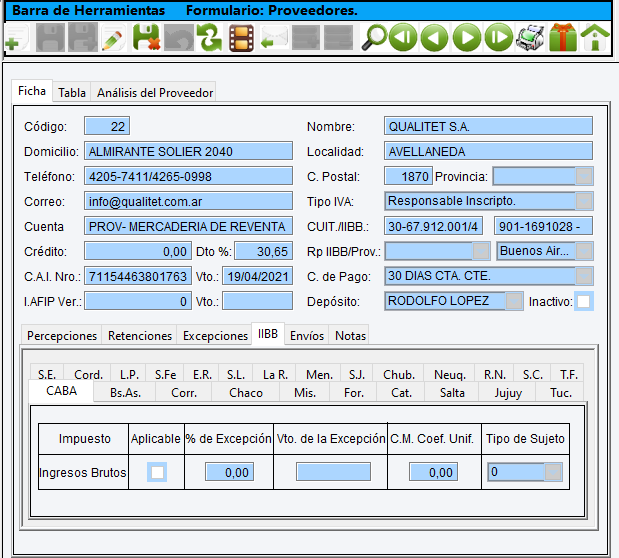The width and height of the screenshot is (619, 558).
Task: Select the Jujuy province tab
Action: [508, 393]
